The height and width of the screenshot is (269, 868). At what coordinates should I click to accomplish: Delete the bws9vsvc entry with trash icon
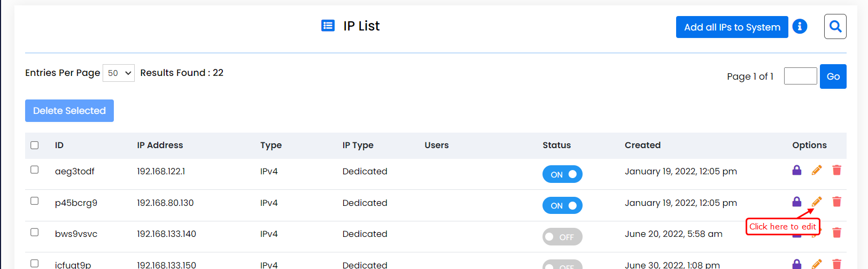[836, 233]
